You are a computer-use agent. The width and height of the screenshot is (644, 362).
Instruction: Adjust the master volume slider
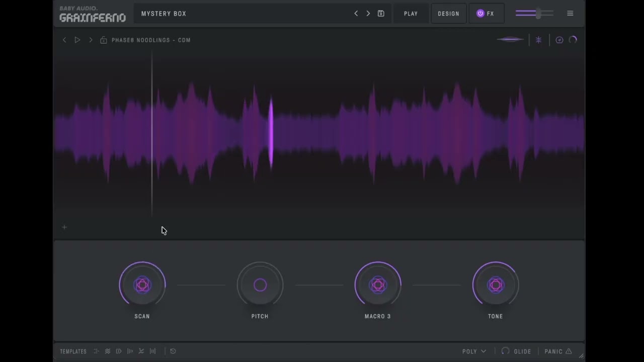point(534,14)
